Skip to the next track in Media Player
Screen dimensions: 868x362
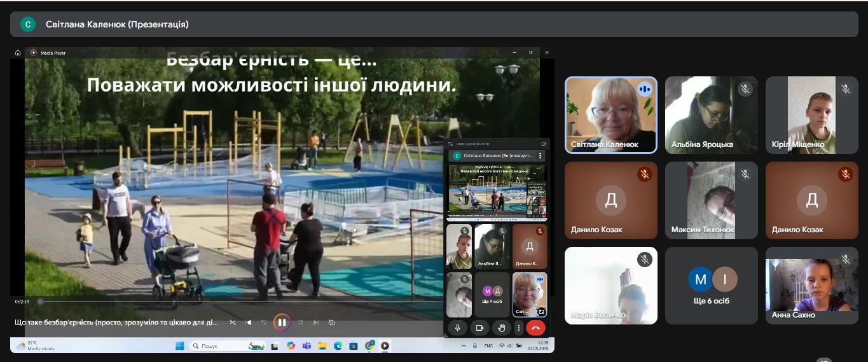[x=315, y=323]
